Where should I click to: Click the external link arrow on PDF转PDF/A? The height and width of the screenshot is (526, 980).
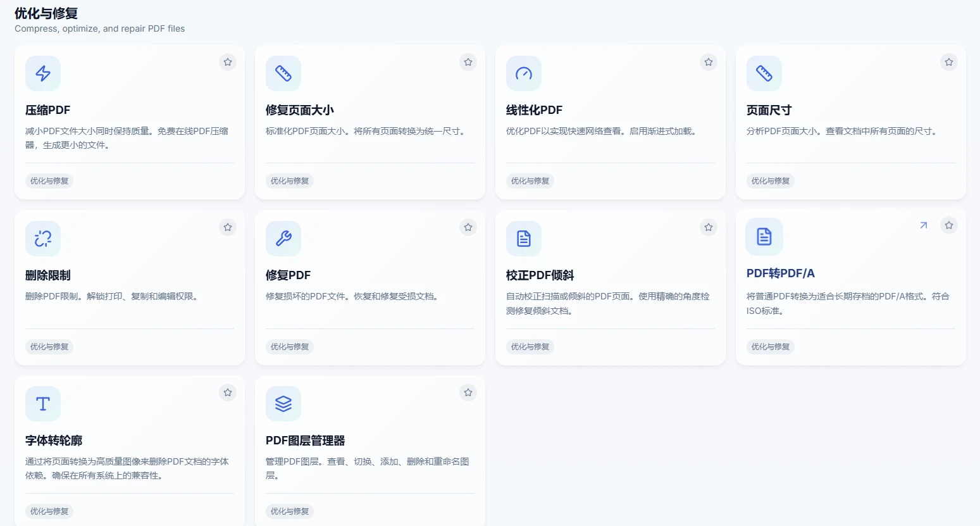coord(923,225)
